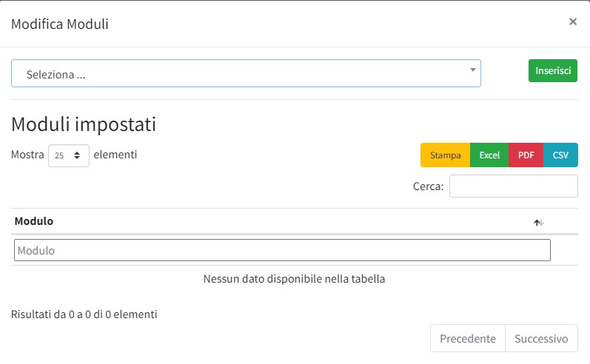Click the Risultati results summary text

click(84, 314)
